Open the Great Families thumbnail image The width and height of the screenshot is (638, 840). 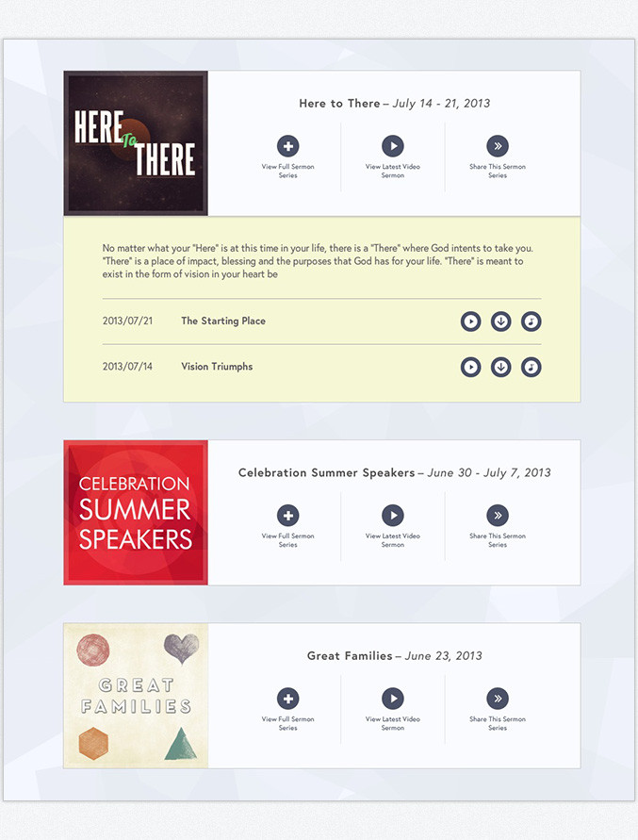coord(136,696)
